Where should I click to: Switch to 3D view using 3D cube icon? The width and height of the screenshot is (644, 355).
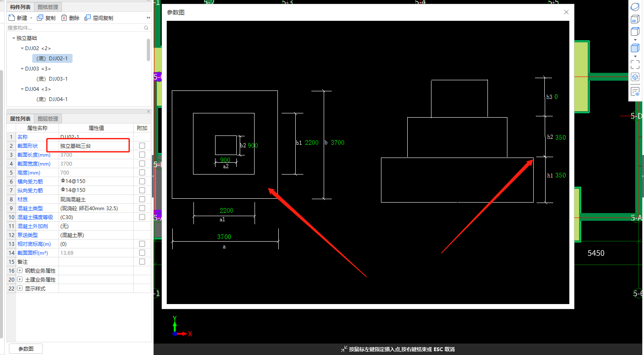click(x=635, y=19)
